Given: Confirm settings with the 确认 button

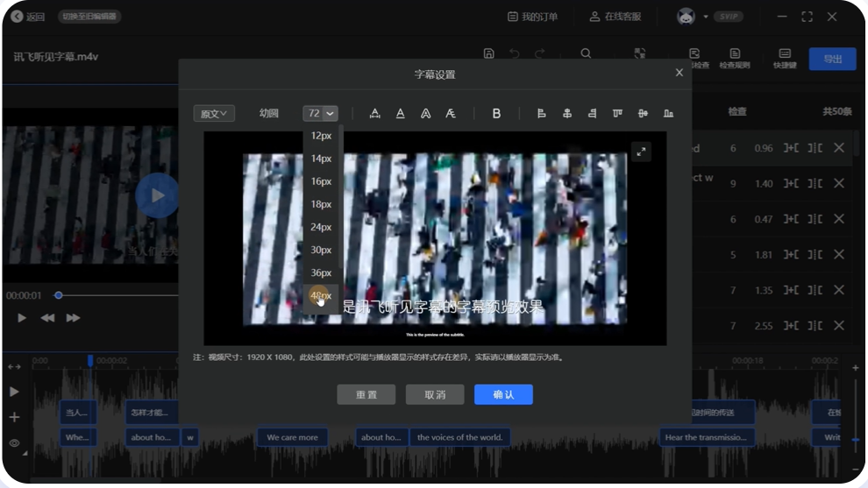Looking at the screenshot, I should (x=503, y=394).
